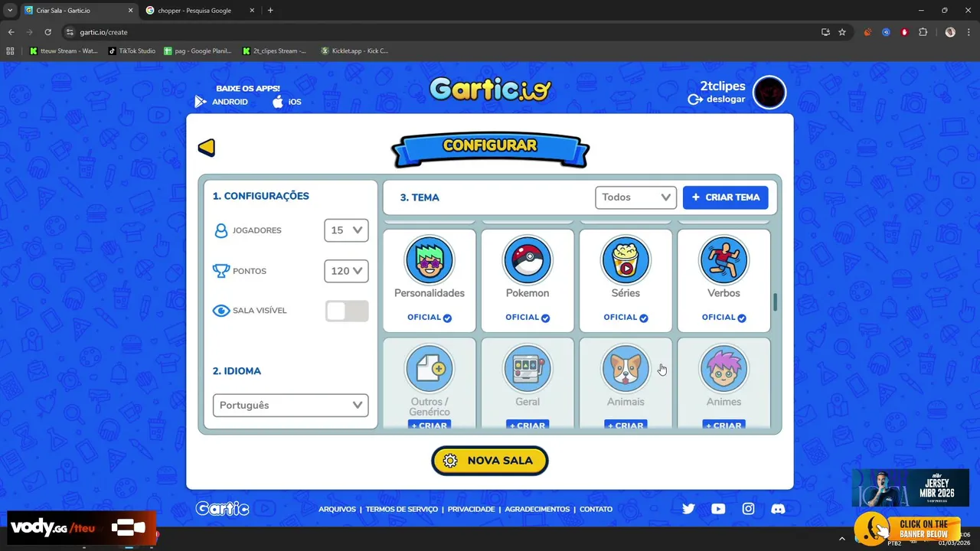Open the iOS app download link
The image size is (980, 551).
tap(287, 102)
